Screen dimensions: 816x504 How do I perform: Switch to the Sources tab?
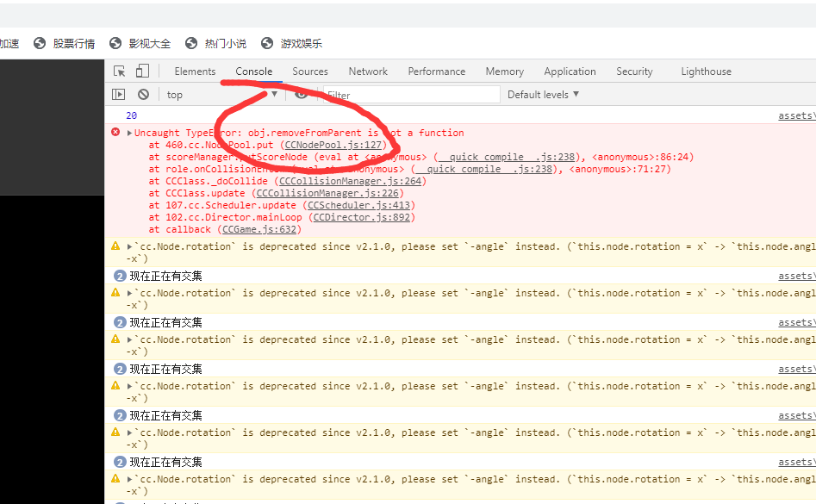[310, 72]
